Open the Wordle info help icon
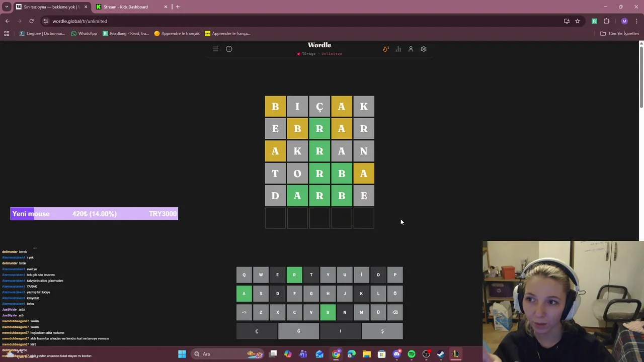 pos(229,49)
